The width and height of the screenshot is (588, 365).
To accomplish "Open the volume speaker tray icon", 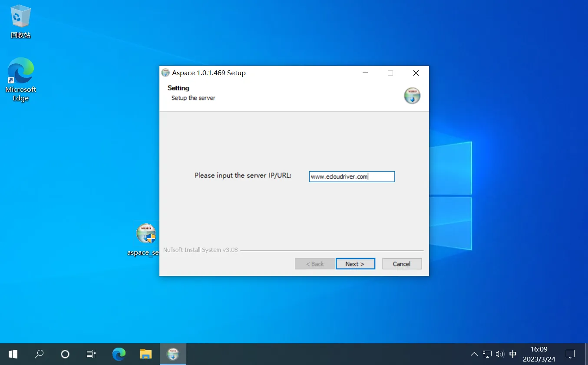I will click(x=499, y=354).
